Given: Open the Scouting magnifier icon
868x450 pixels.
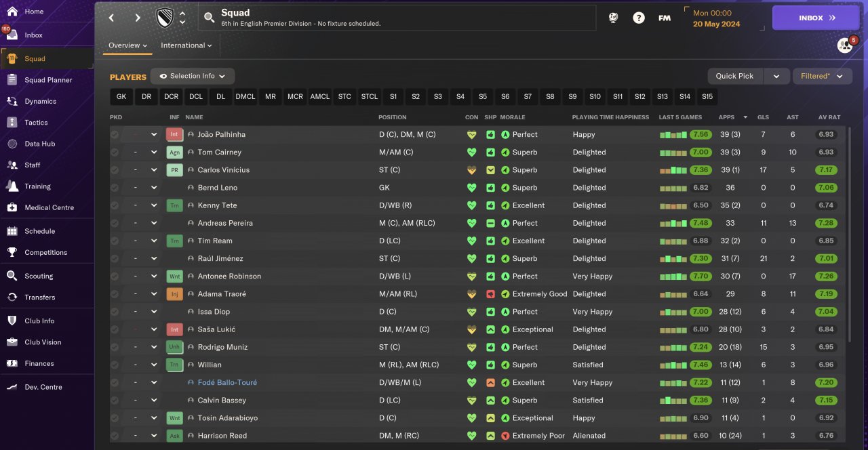Looking at the screenshot, I should click(x=12, y=276).
